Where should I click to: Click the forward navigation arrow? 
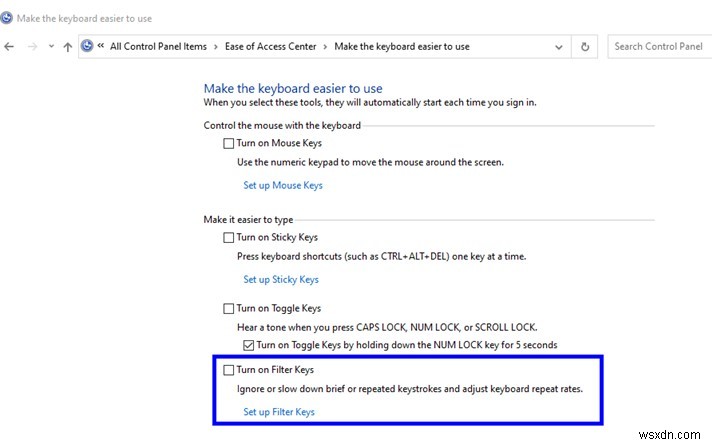pos(32,46)
